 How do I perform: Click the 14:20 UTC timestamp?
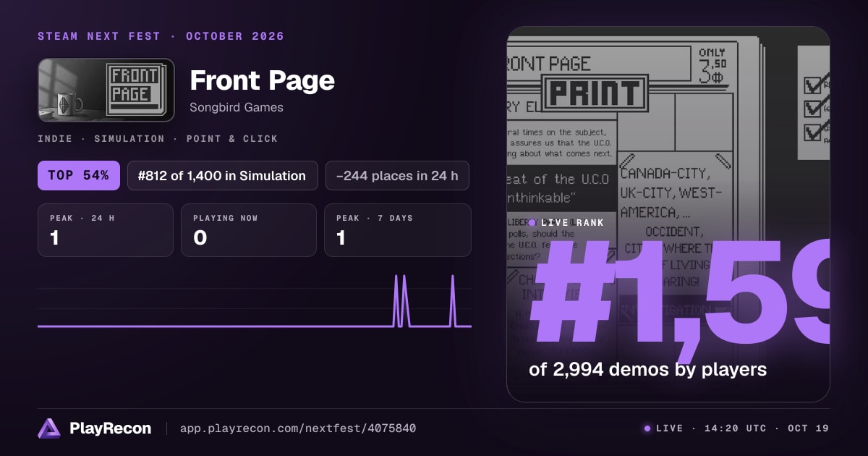coord(736,428)
